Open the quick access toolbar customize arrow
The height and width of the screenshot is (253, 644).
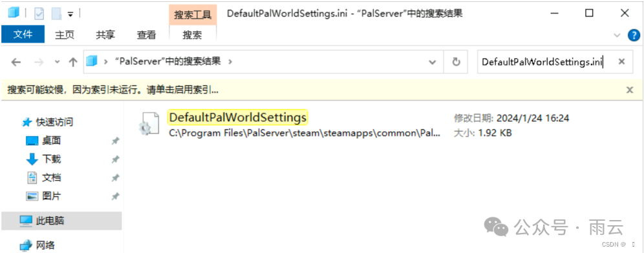pos(70,14)
